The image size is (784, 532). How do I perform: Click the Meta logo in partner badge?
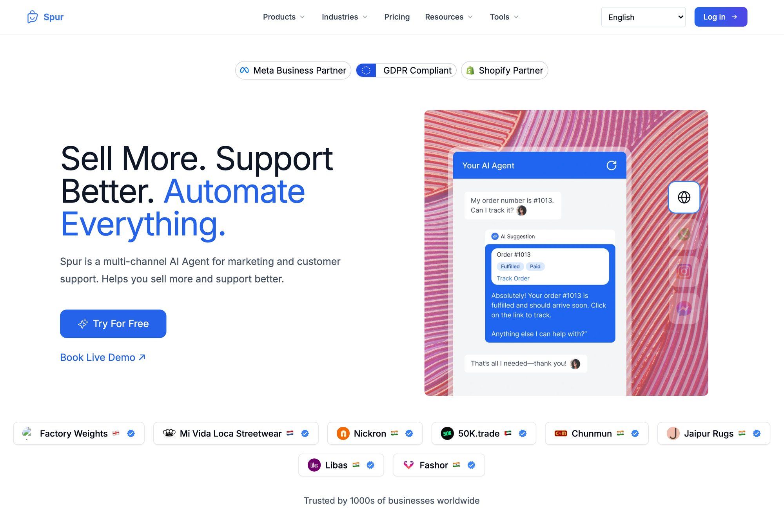(245, 70)
